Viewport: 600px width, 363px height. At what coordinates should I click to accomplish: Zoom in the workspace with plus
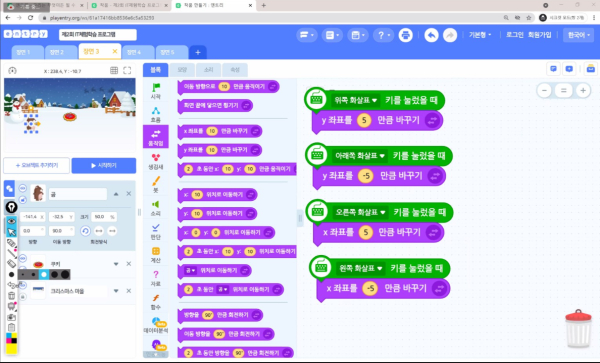coord(583,91)
